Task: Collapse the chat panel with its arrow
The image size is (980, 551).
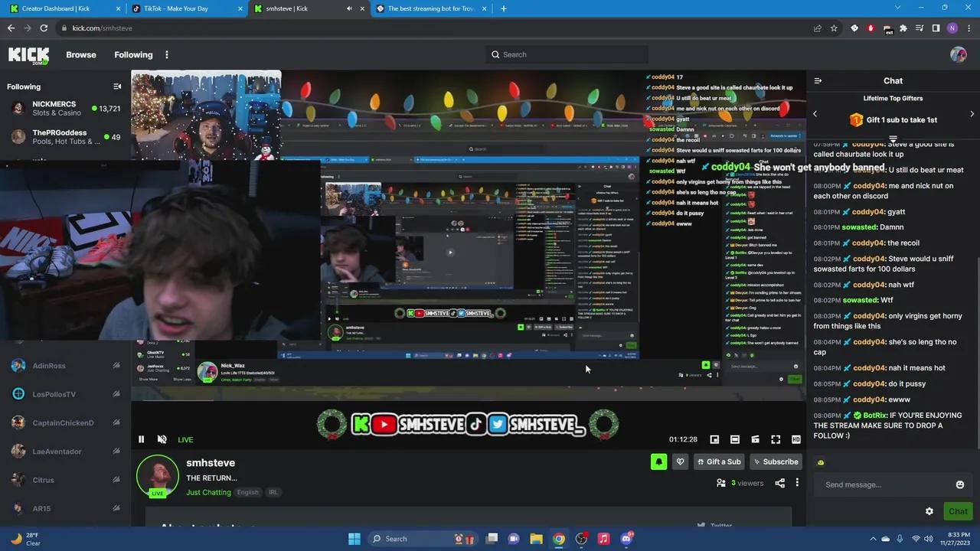Action: click(x=818, y=80)
